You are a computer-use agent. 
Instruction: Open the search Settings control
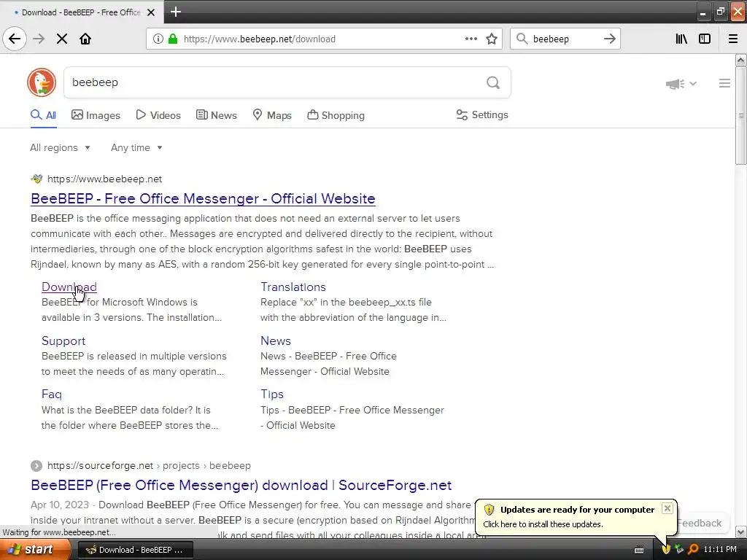pyautogui.click(x=482, y=114)
